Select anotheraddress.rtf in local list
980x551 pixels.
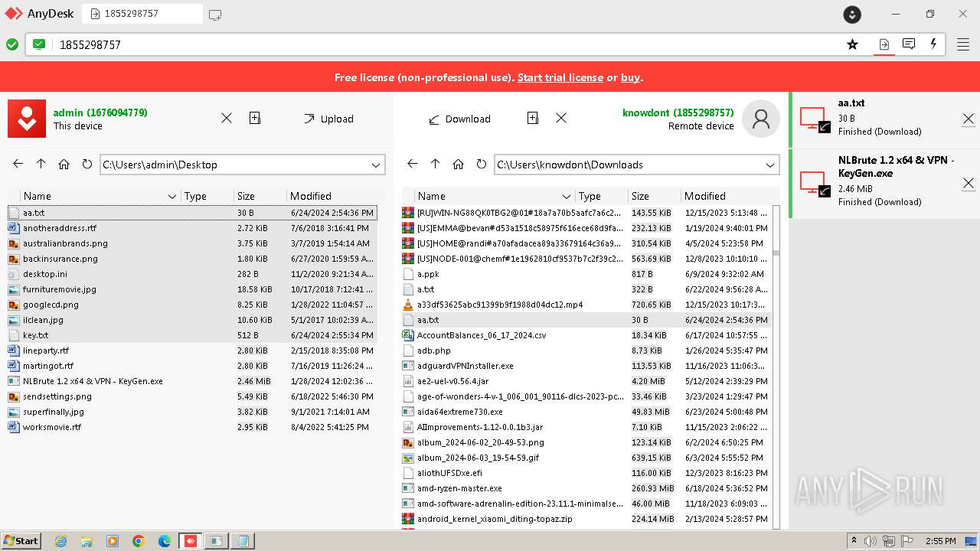191,228
